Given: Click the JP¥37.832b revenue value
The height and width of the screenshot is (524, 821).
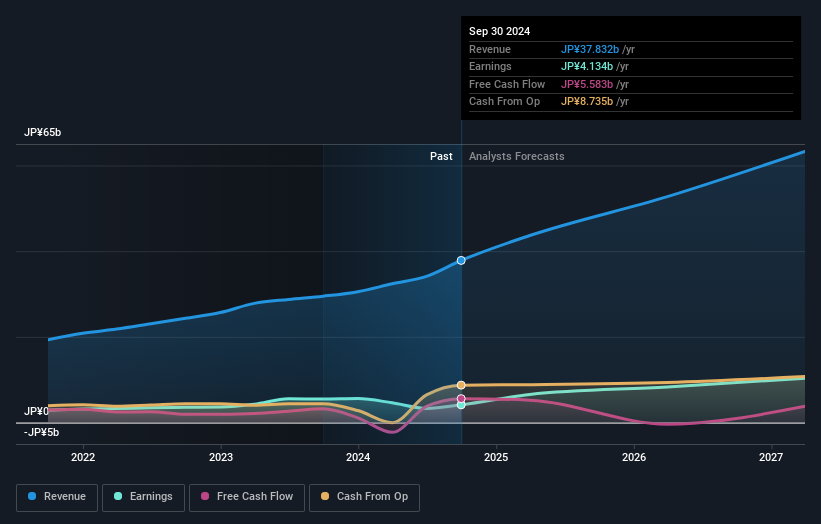Looking at the screenshot, I should (590, 49).
